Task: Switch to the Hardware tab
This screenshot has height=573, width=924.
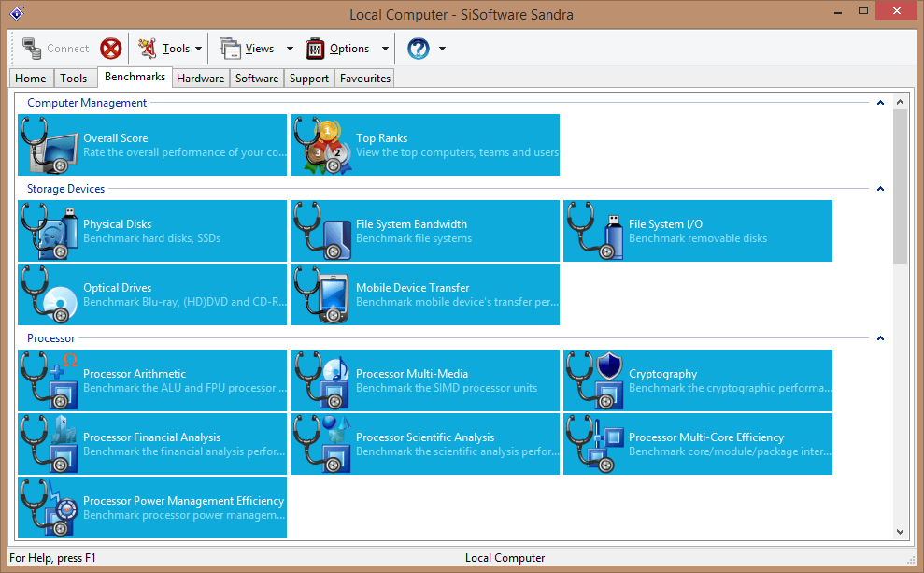Action: coord(200,79)
